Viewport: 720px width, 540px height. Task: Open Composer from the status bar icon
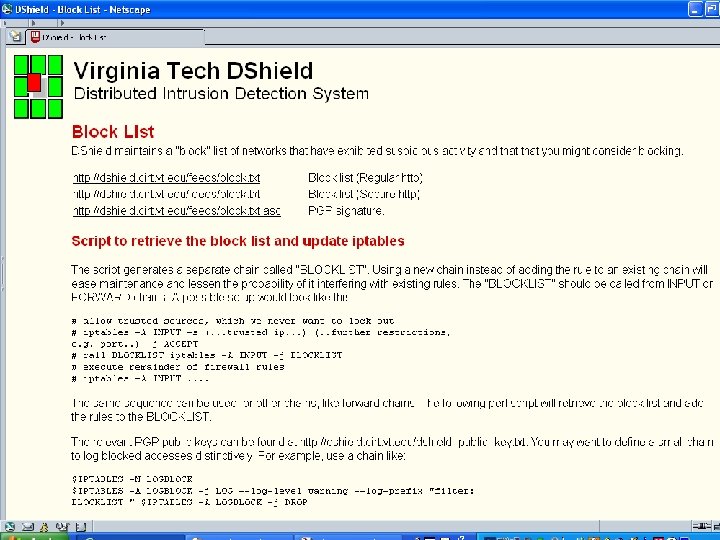pos(62,527)
